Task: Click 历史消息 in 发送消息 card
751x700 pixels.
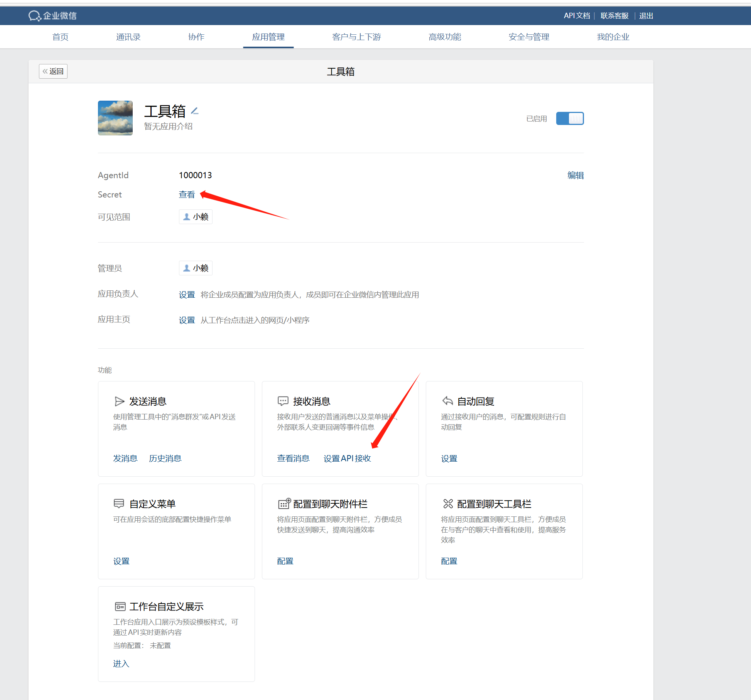Action: [165, 459]
